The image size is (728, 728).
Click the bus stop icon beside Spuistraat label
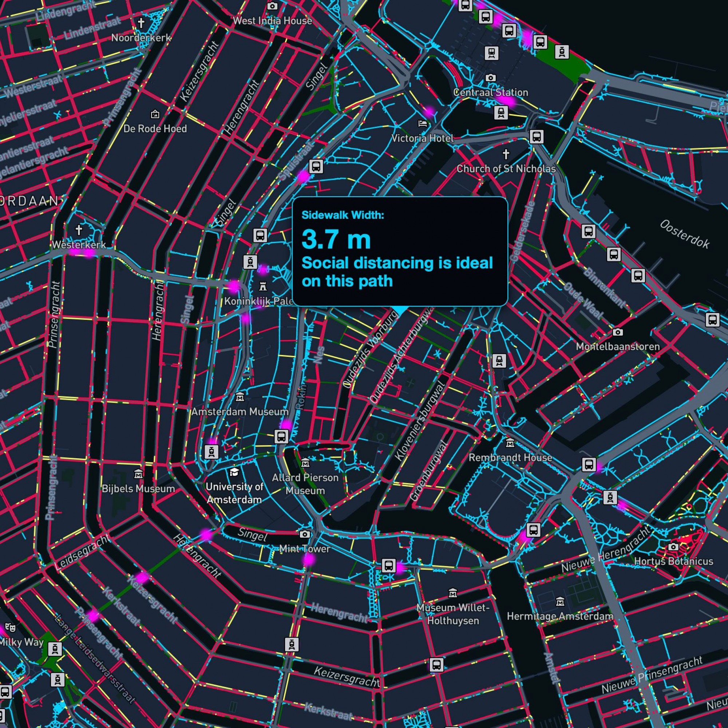click(316, 166)
